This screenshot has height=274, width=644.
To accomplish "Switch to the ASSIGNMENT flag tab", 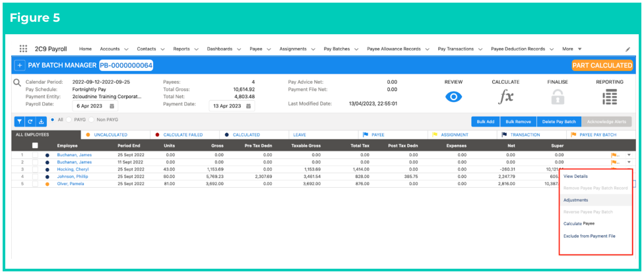I will click(x=462, y=134).
